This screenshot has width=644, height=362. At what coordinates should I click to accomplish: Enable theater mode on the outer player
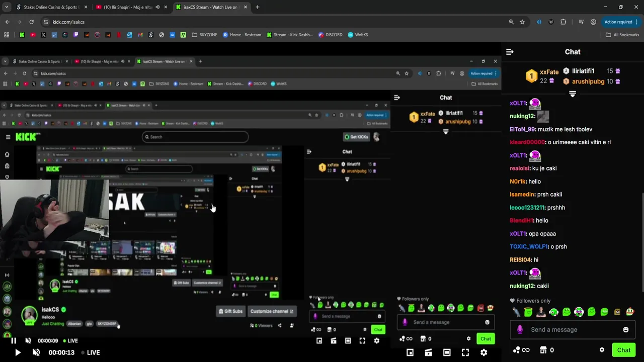pyautogui.click(x=447, y=352)
